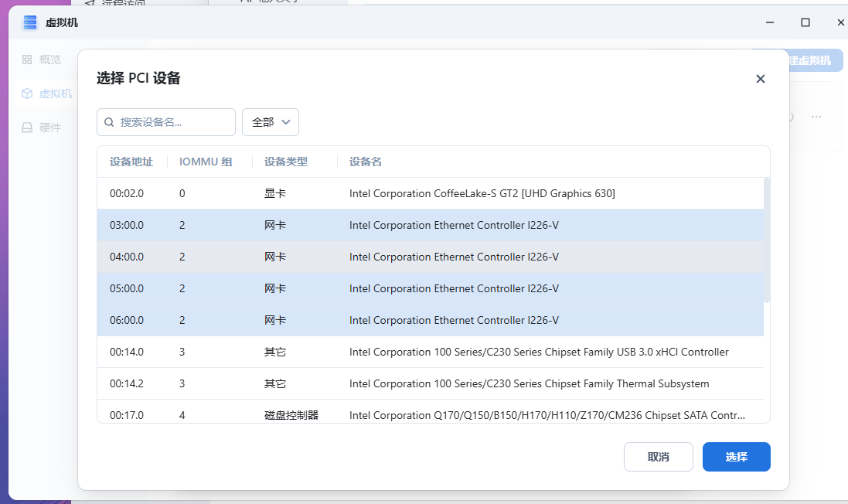Click the 取消 cancel button

click(x=658, y=457)
